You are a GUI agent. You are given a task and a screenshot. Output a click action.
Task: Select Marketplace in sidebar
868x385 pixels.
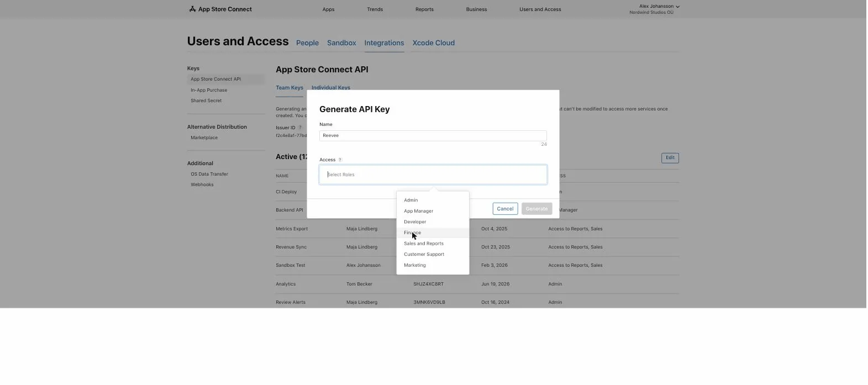[x=204, y=138]
